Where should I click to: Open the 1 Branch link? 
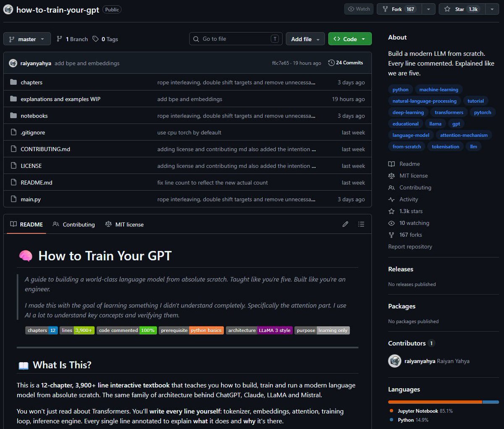tap(72, 39)
